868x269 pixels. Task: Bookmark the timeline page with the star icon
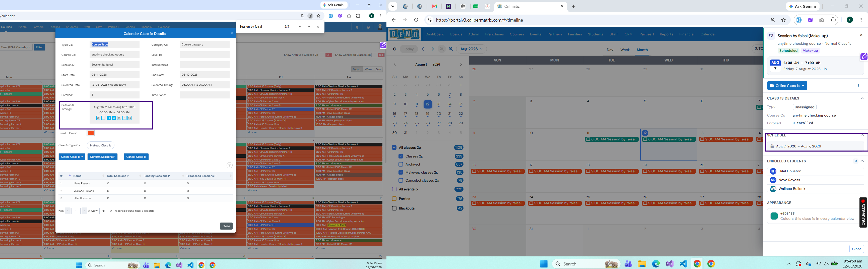(x=783, y=20)
